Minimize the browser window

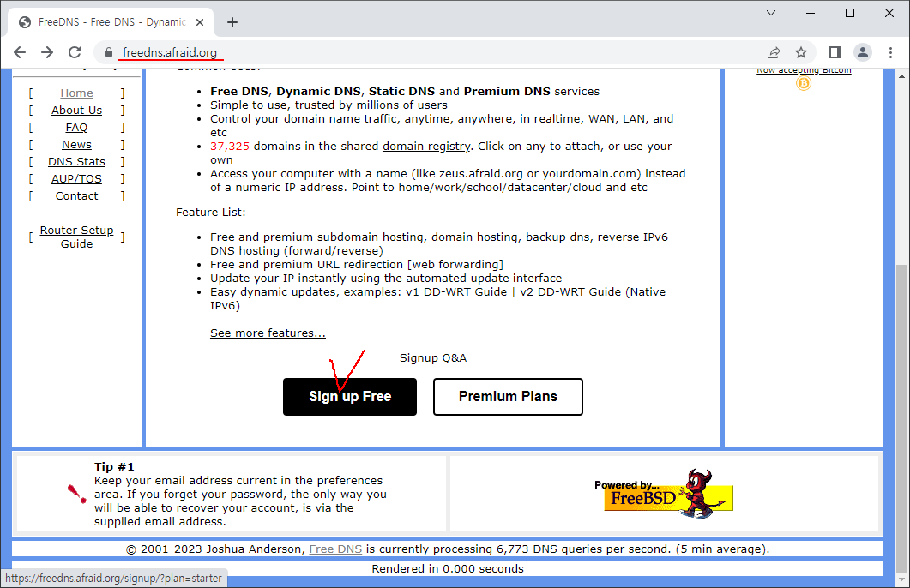[x=811, y=13]
